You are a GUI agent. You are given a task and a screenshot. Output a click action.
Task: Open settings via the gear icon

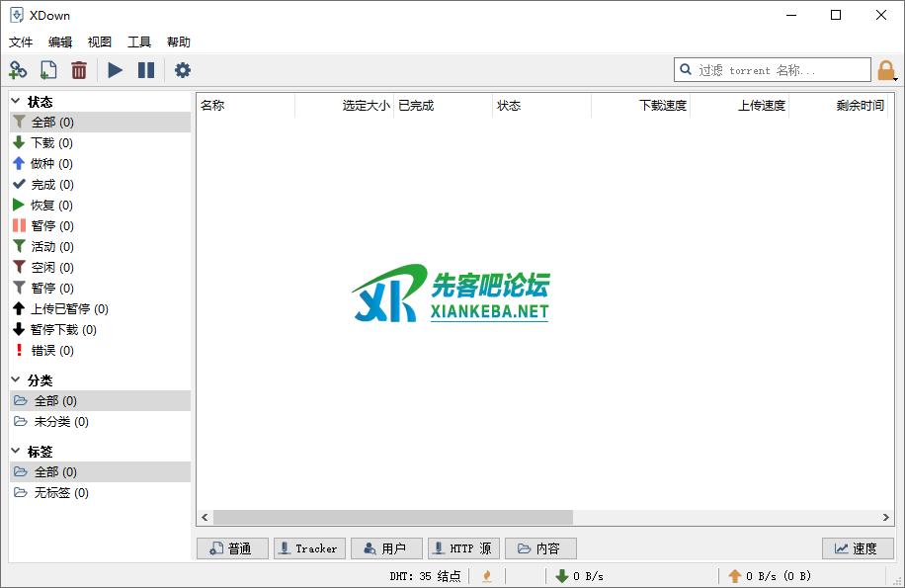(x=183, y=70)
